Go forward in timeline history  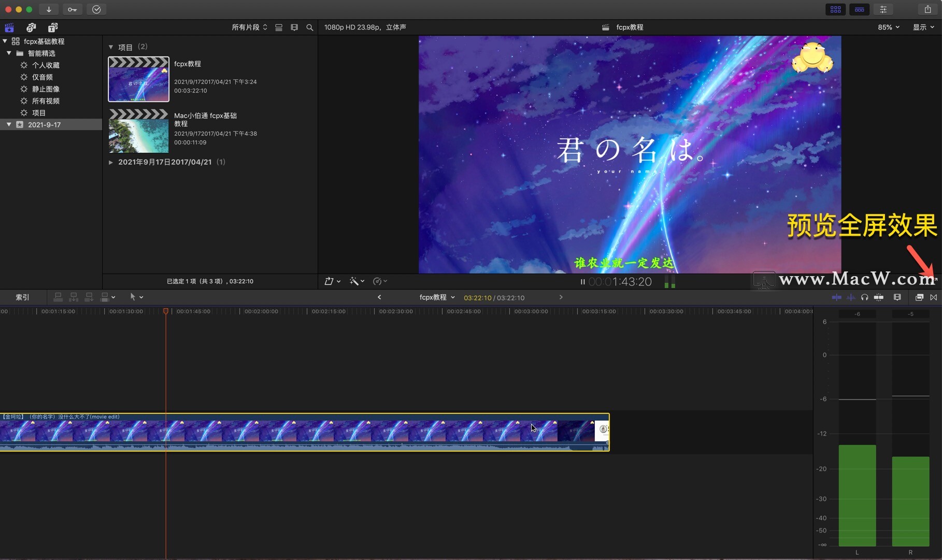pos(561,297)
